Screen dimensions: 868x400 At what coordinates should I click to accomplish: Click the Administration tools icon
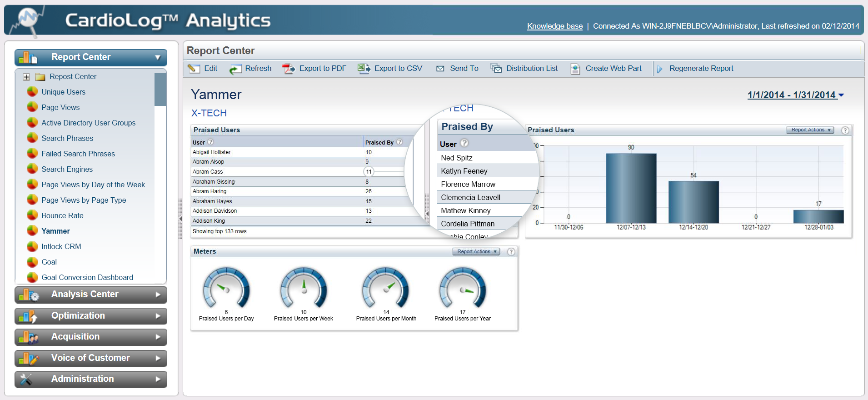pyautogui.click(x=26, y=380)
